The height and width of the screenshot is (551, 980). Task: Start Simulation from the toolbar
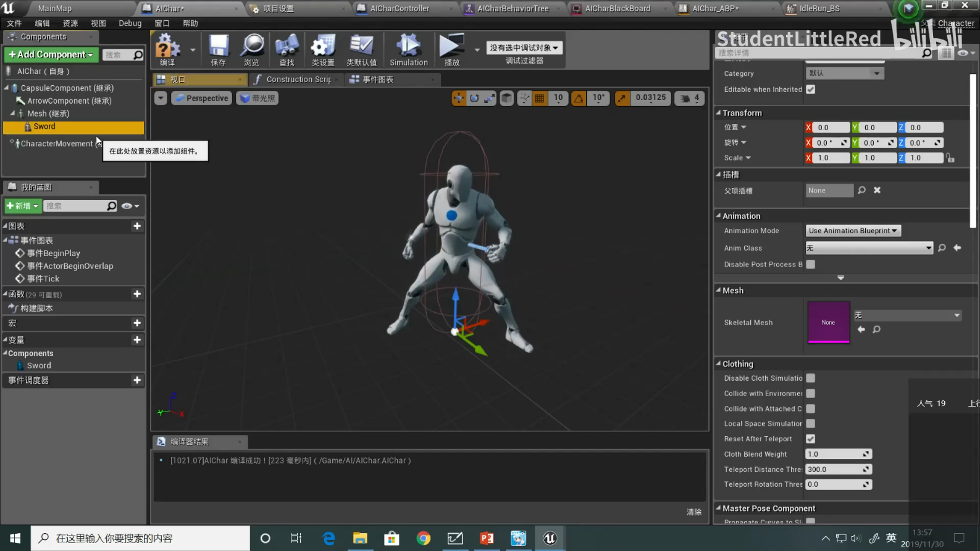coord(408,49)
